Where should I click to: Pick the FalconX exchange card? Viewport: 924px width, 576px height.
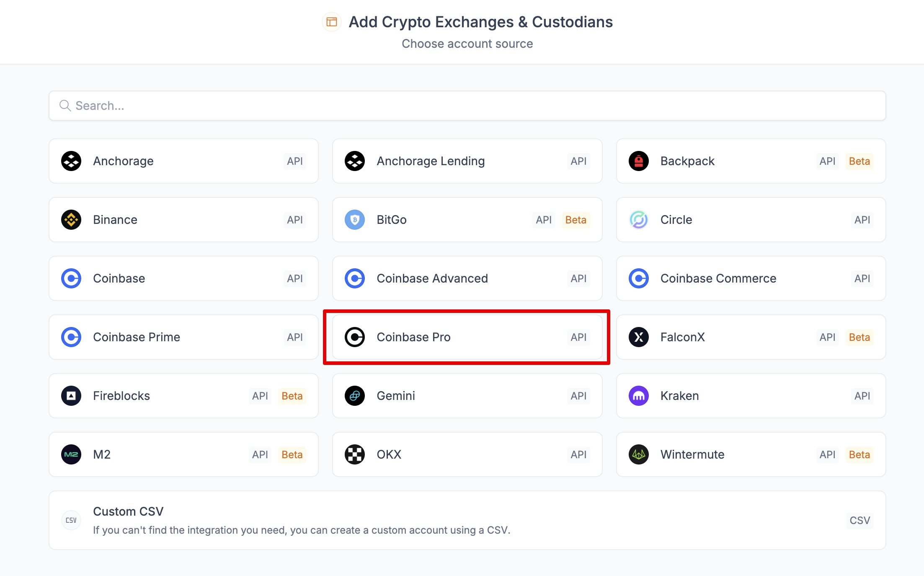pos(751,337)
